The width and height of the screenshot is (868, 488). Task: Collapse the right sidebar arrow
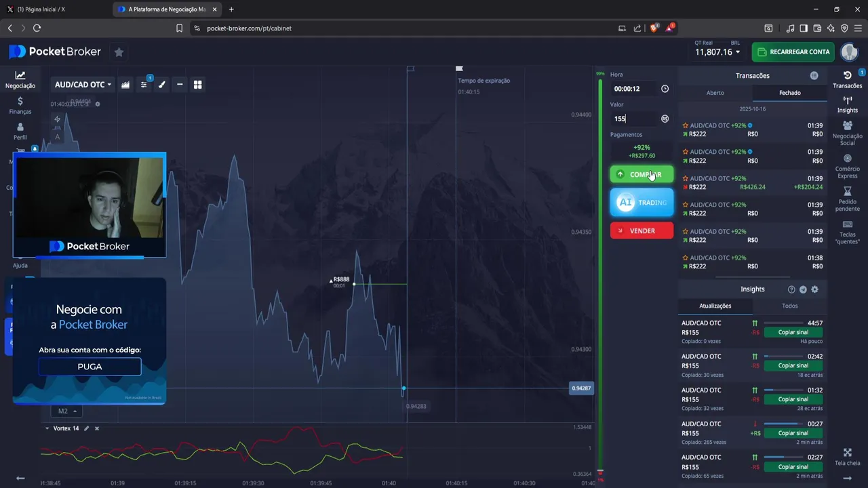[847, 479]
